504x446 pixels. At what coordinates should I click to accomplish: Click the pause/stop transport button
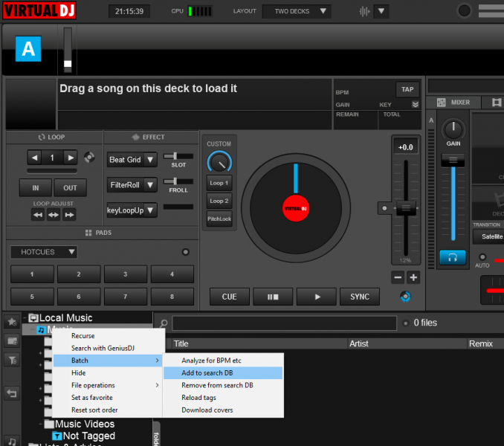(x=273, y=297)
